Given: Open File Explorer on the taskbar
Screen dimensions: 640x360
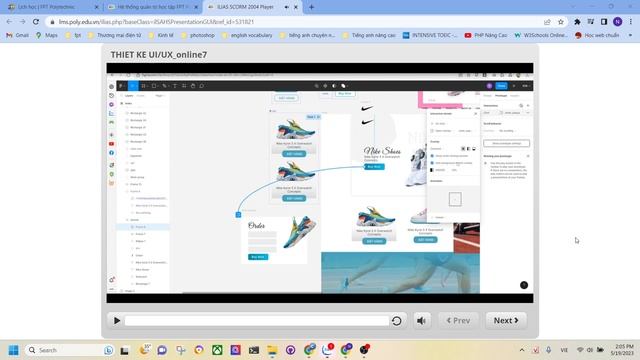Looking at the screenshot, I should pyautogui.click(x=272, y=350).
